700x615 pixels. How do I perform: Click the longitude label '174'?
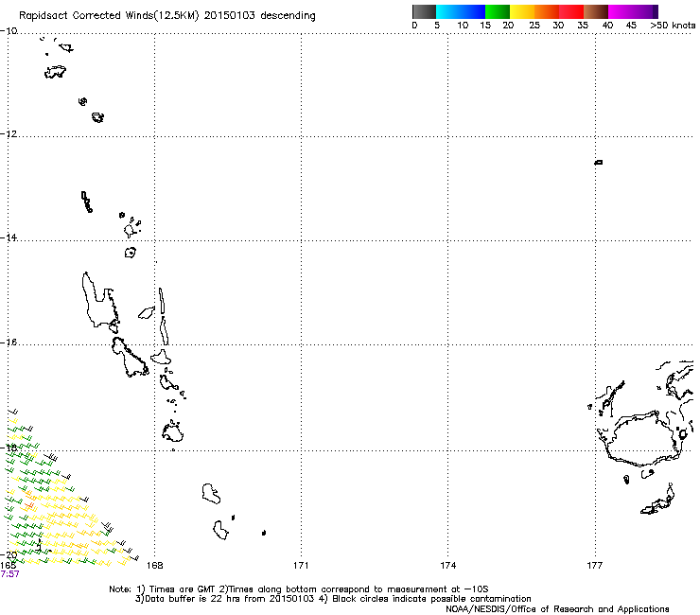coord(447,566)
